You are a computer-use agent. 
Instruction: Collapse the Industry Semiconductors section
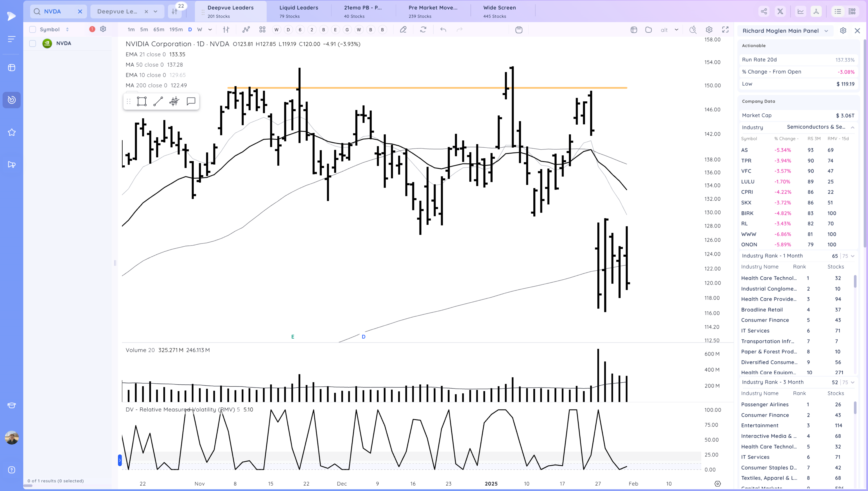853,127
